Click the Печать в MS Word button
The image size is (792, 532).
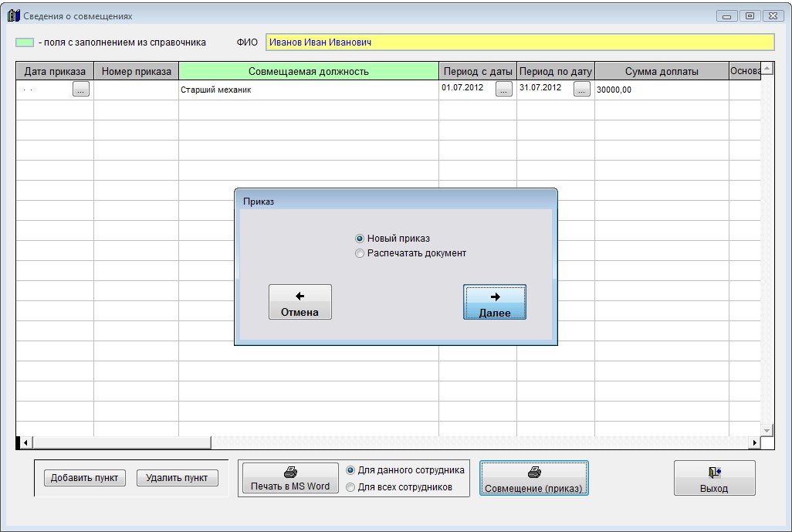290,478
